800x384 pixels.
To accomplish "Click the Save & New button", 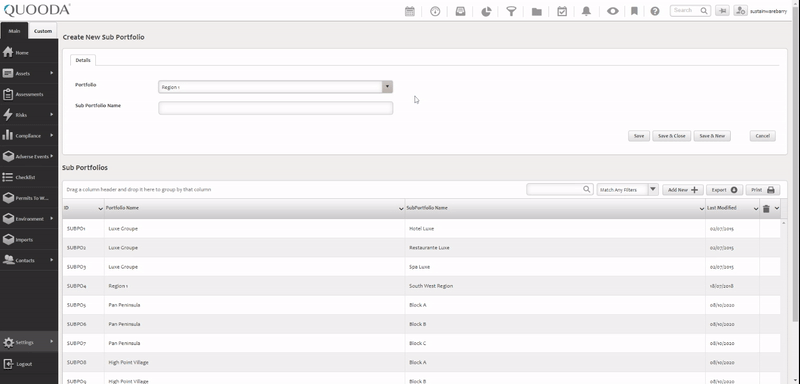I will [x=712, y=136].
